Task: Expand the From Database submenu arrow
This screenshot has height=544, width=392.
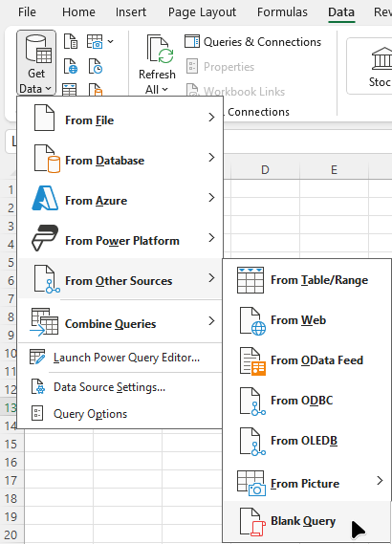Action: coord(211,158)
